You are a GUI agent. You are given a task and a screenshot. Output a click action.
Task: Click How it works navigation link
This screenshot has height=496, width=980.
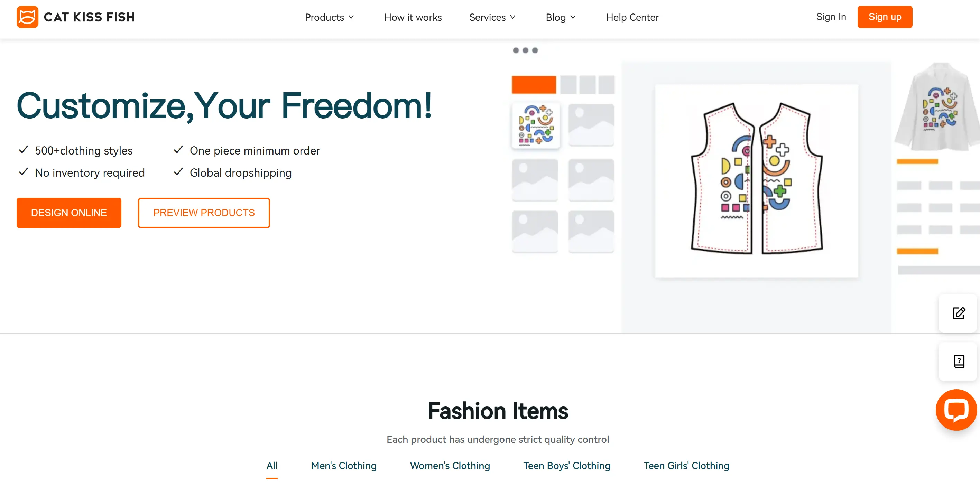413,17
